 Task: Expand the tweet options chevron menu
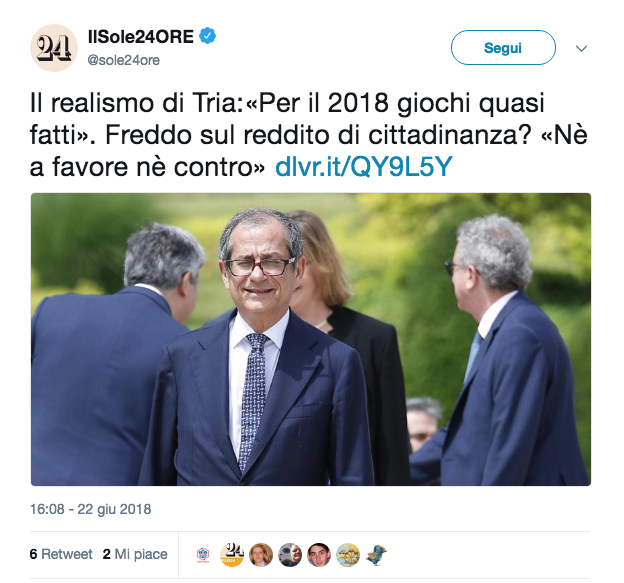pyautogui.click(x=581, y=49)
